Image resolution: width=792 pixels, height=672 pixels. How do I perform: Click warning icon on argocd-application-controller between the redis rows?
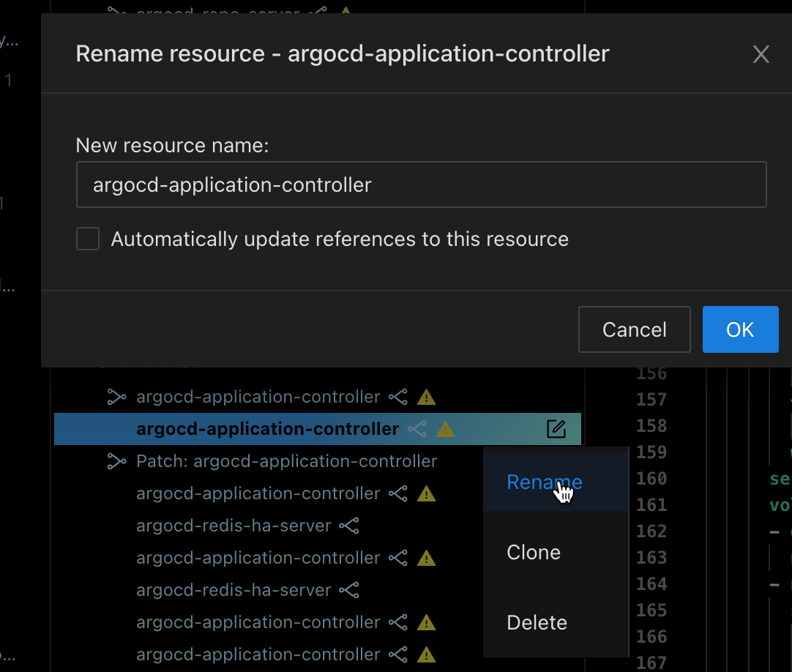click(x=426, y=559)
